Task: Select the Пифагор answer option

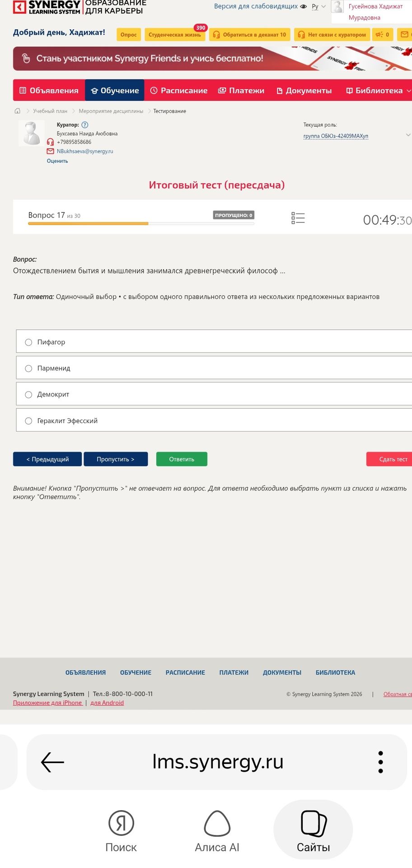Action: 214,342
